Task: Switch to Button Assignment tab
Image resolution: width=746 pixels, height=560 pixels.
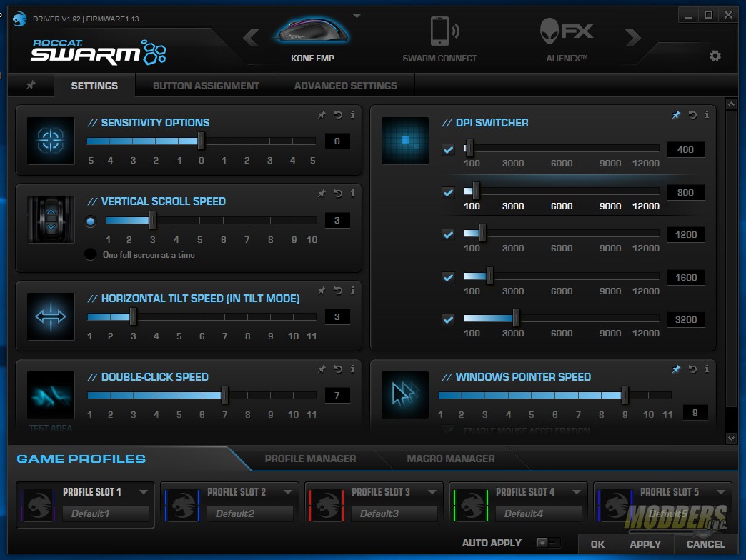Action: 206,86
